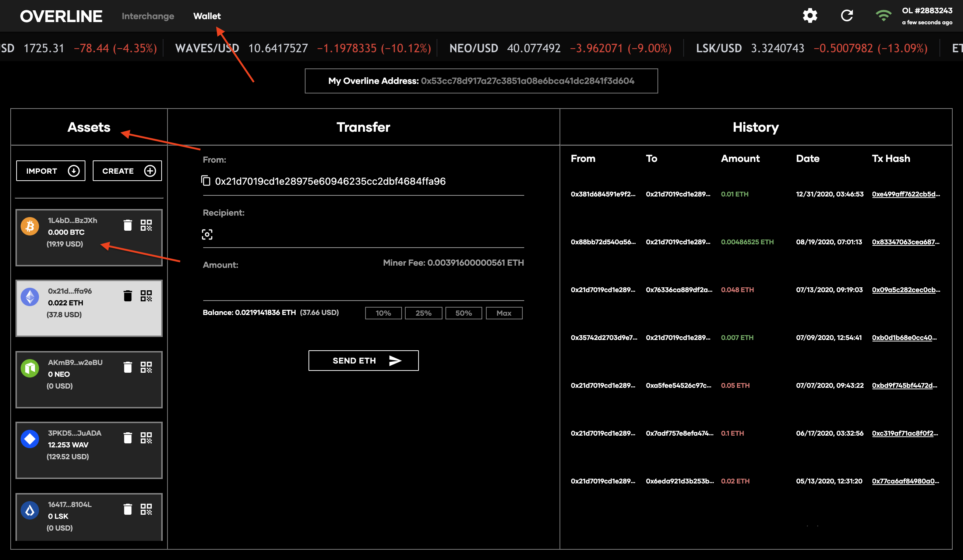
Task: Copy the From address using copy icon
Action: pyautogui.click(x=206, y=181)
